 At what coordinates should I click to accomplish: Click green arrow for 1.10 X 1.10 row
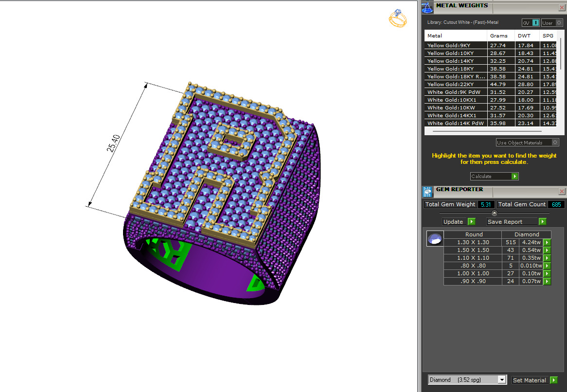[547, 258]
